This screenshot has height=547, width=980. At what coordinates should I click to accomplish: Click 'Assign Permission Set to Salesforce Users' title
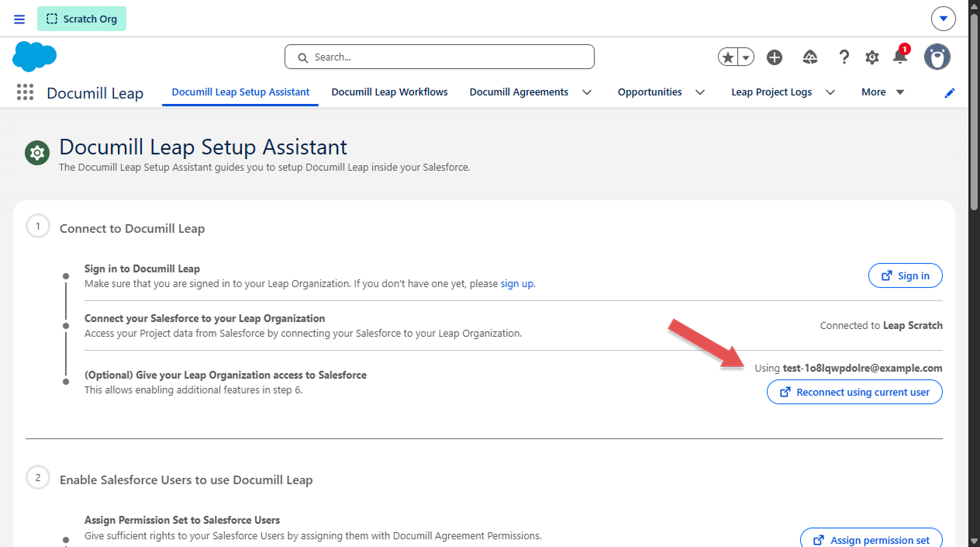(x=182, y=520)
